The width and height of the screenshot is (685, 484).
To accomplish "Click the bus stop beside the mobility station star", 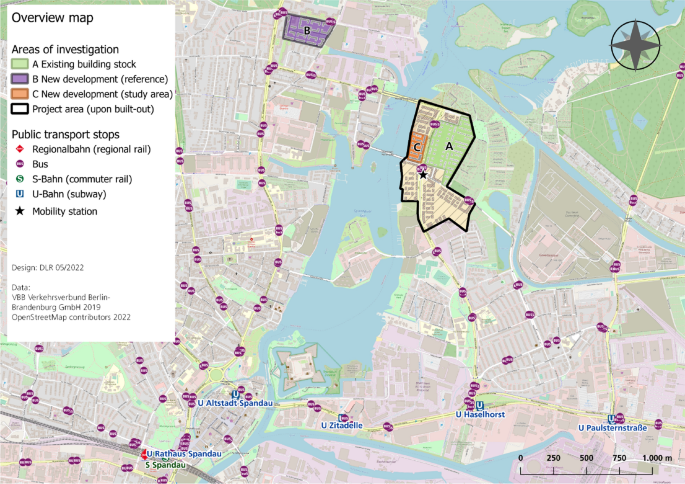I will point(422,168).
